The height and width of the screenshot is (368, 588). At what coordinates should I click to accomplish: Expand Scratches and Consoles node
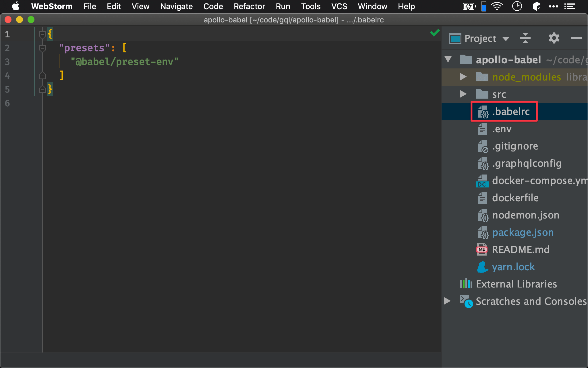pyautogui.click(x=447, y=301)
